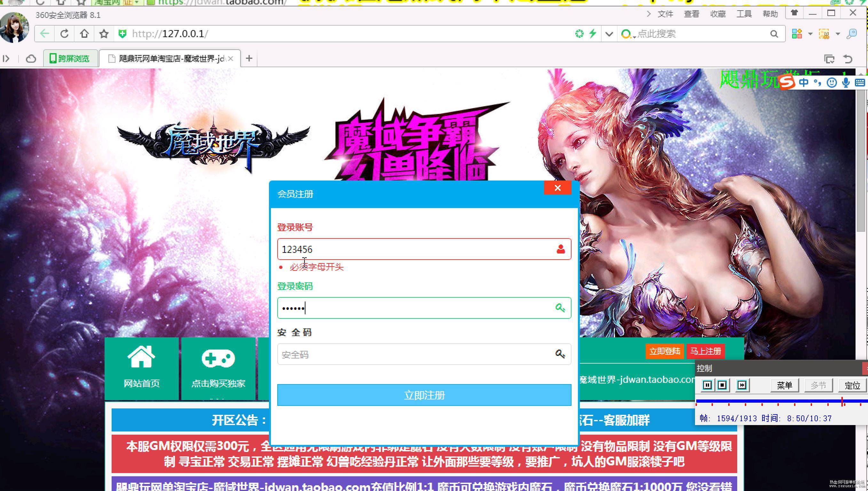This screenshot has height=491, width=868.
Task: Click the frame counter 1594/1913 text
Action: pyautogui.click(x=737, y=418)
